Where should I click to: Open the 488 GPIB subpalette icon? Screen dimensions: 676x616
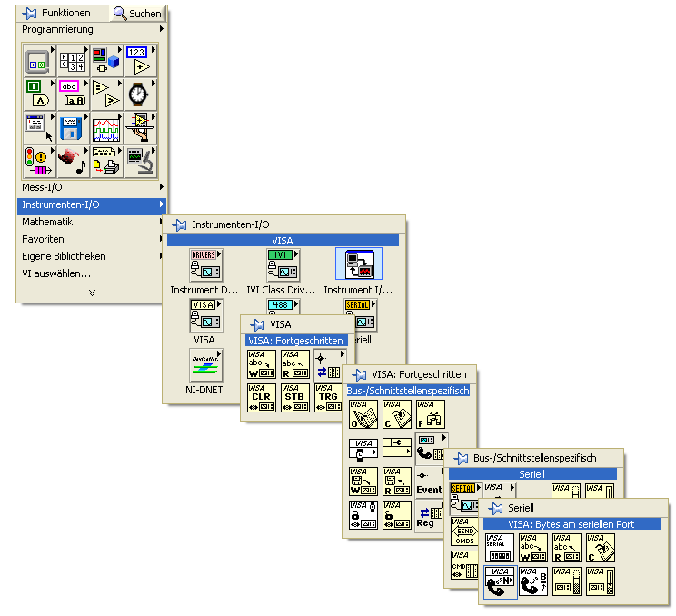click(x=283, y=307)
